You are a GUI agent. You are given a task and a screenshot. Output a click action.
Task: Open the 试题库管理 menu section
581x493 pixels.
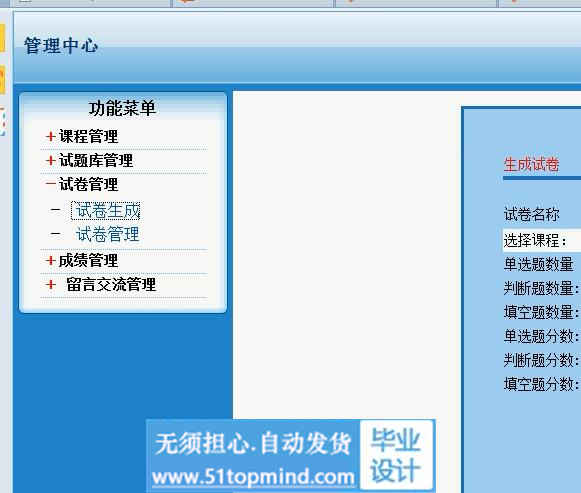(x=96, y=160)
